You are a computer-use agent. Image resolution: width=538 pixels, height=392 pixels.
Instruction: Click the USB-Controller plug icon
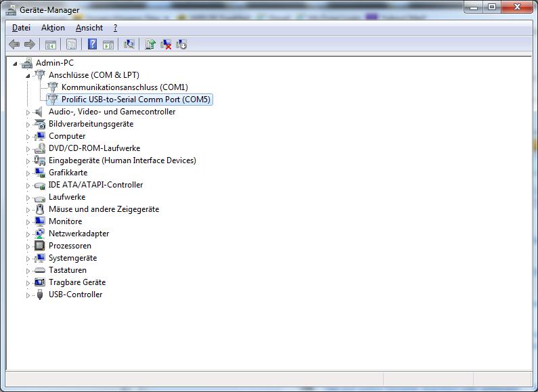point(40,295)
